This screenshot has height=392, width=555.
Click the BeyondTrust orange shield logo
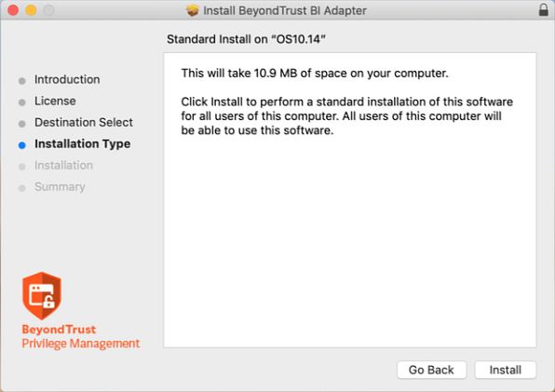(x=42, y=295)
